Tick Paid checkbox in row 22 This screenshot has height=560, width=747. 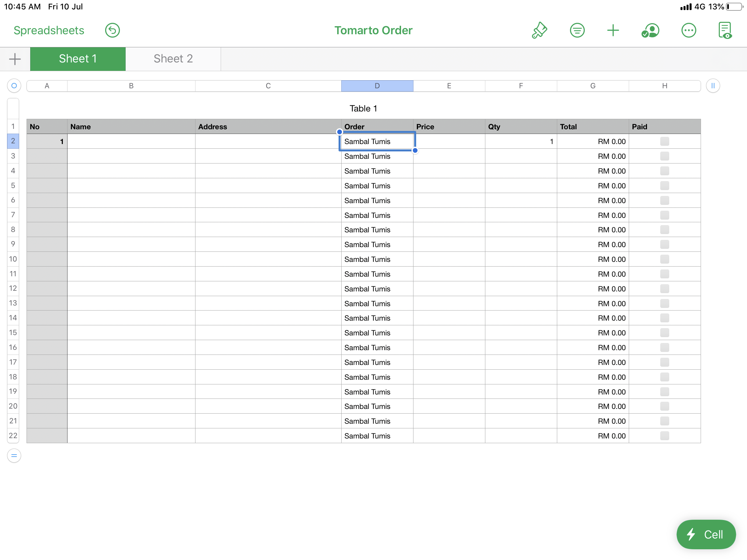(x=664, y=436)
